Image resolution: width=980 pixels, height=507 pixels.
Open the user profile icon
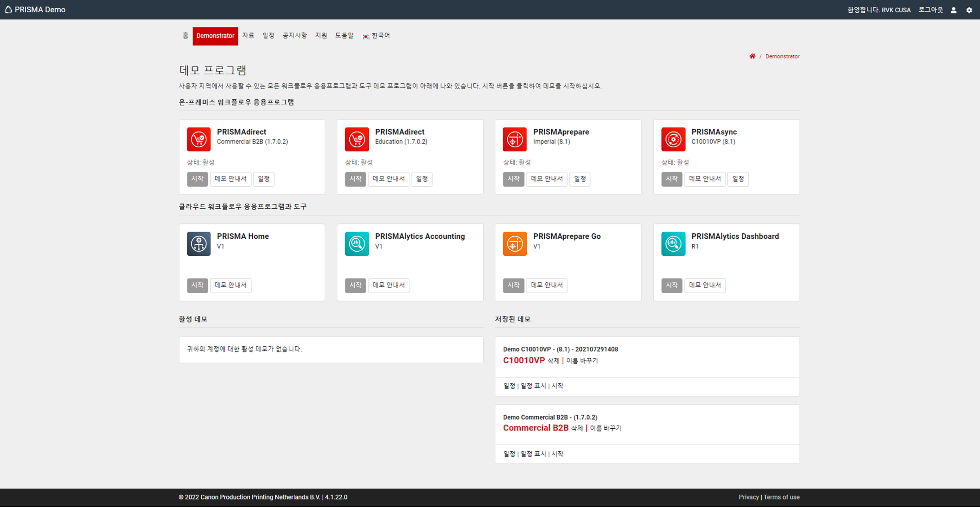pyautogui.click(x=953, y=10)
